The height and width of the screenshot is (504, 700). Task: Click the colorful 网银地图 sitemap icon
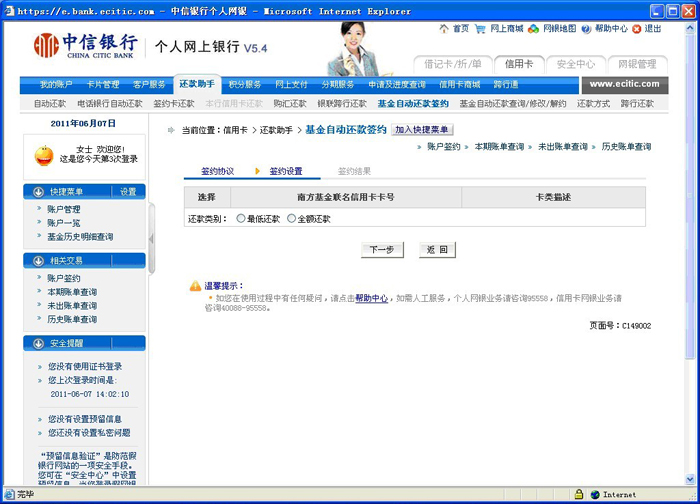click(x=533, y=29)
